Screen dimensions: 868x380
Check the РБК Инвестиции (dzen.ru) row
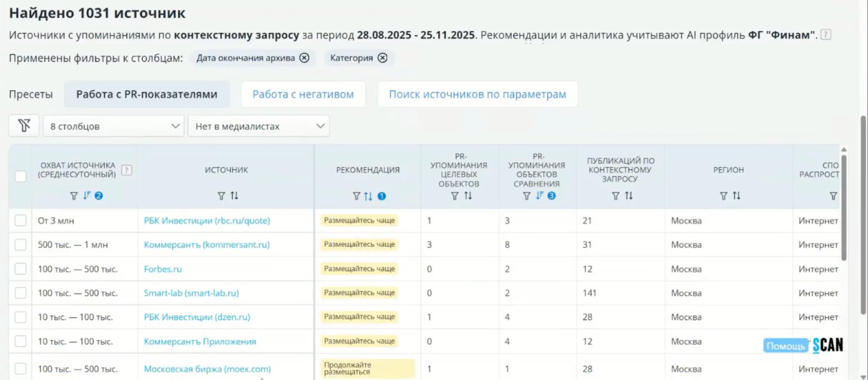click(x=20, y=317)
